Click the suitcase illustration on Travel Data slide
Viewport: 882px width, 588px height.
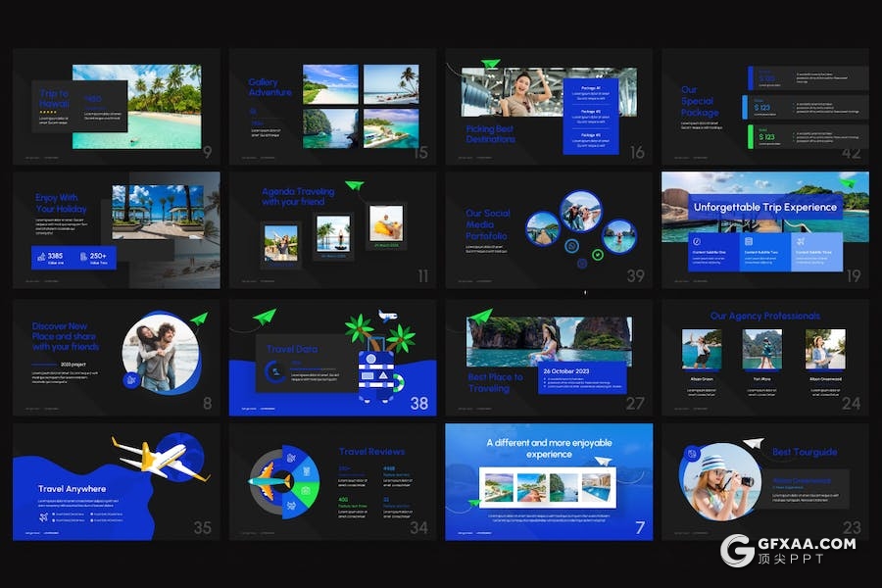click(373, 377)
